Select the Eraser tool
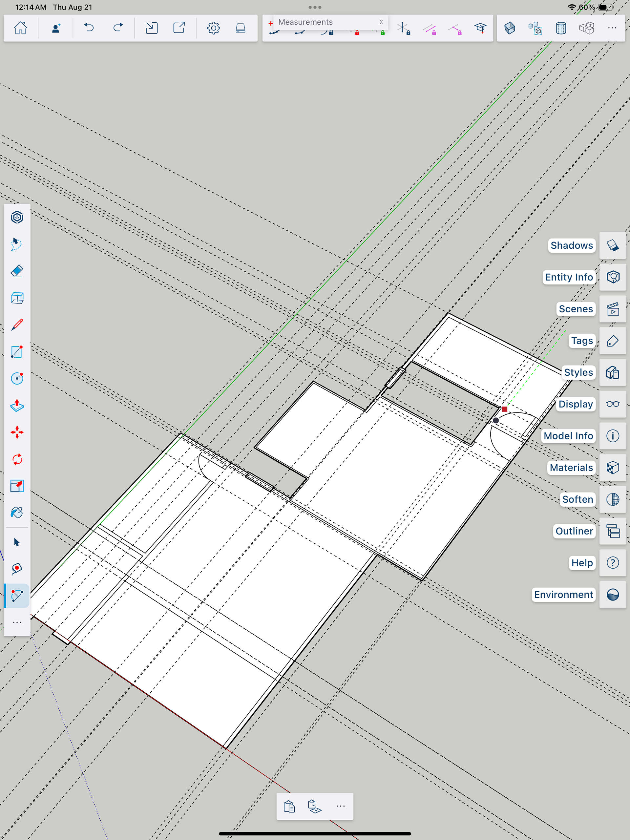This screenshot has width=630, height=840. point(17,271)
